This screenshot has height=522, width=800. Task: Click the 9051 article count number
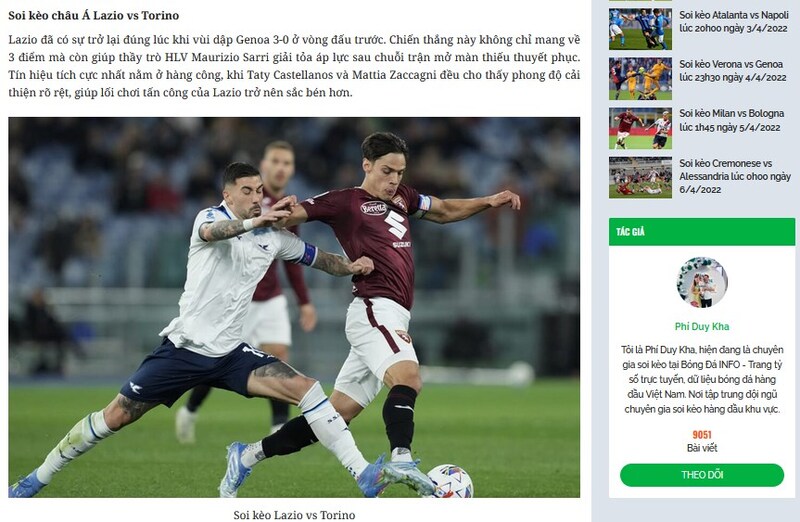pos(702,434)
